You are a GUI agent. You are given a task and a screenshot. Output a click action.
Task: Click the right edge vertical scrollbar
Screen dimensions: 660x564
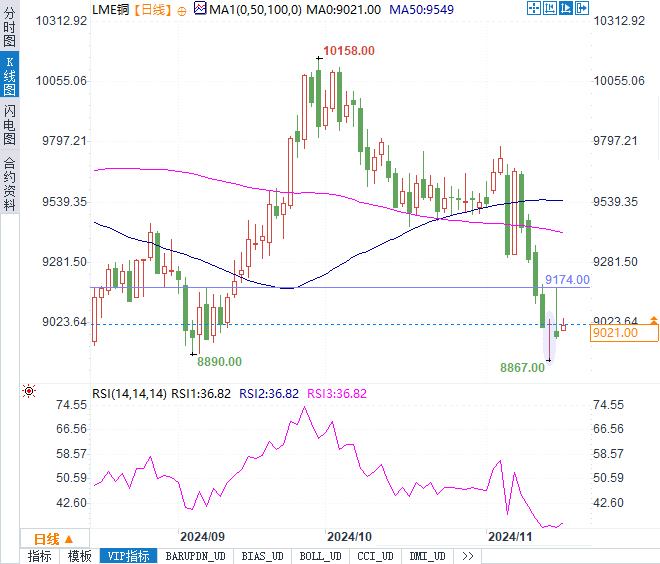click(x=659, y=128)
